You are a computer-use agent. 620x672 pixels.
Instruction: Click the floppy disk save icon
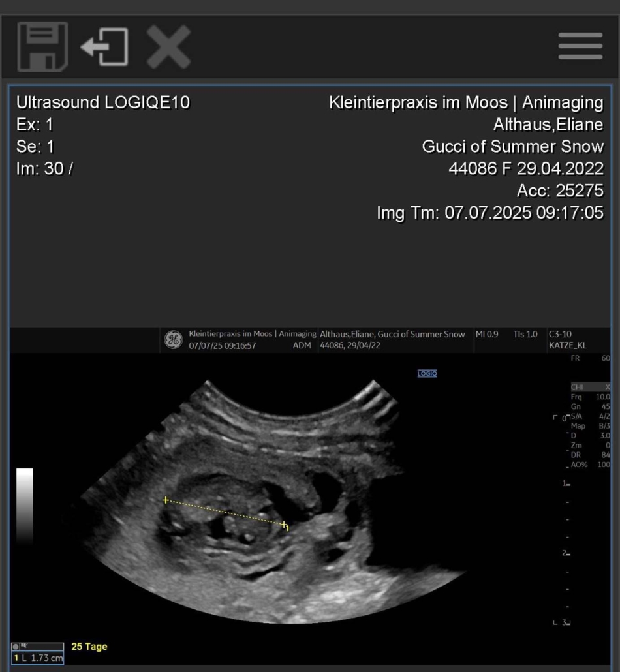tap(42, 46)
